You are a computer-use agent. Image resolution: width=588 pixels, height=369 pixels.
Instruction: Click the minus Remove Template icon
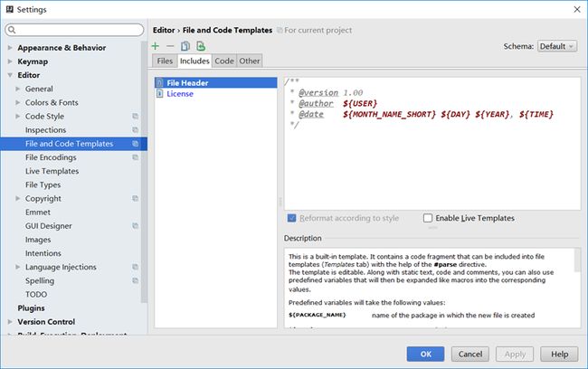(x=170, y=46)
